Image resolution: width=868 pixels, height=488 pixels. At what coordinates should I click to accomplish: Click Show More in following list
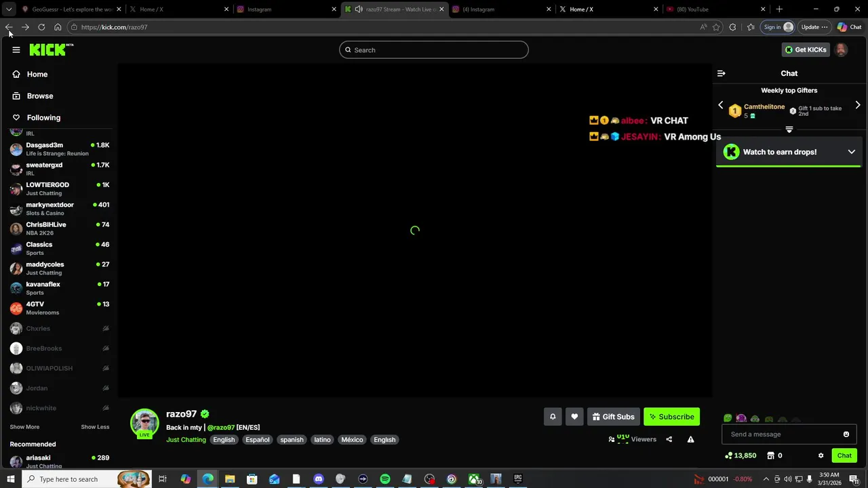[24, 427]
